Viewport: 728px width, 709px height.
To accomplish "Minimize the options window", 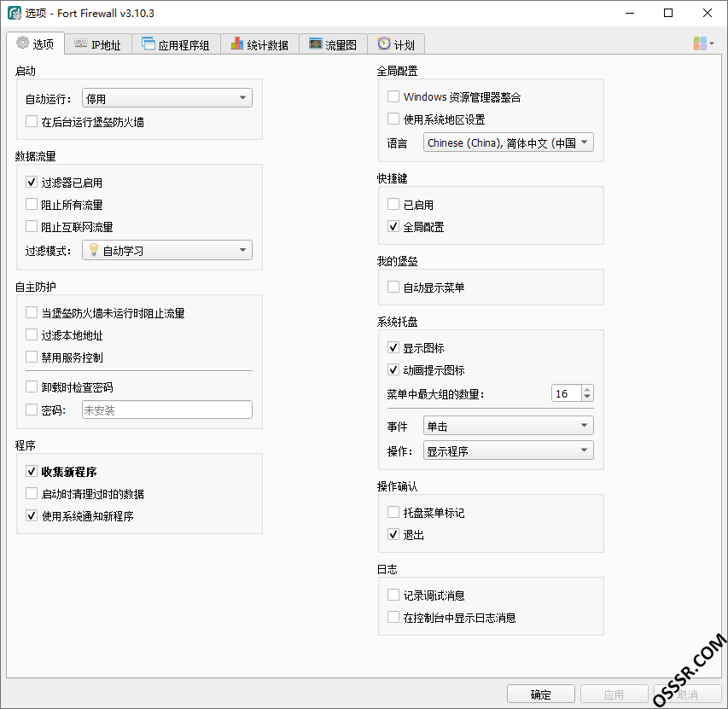I will pos(630,13).
